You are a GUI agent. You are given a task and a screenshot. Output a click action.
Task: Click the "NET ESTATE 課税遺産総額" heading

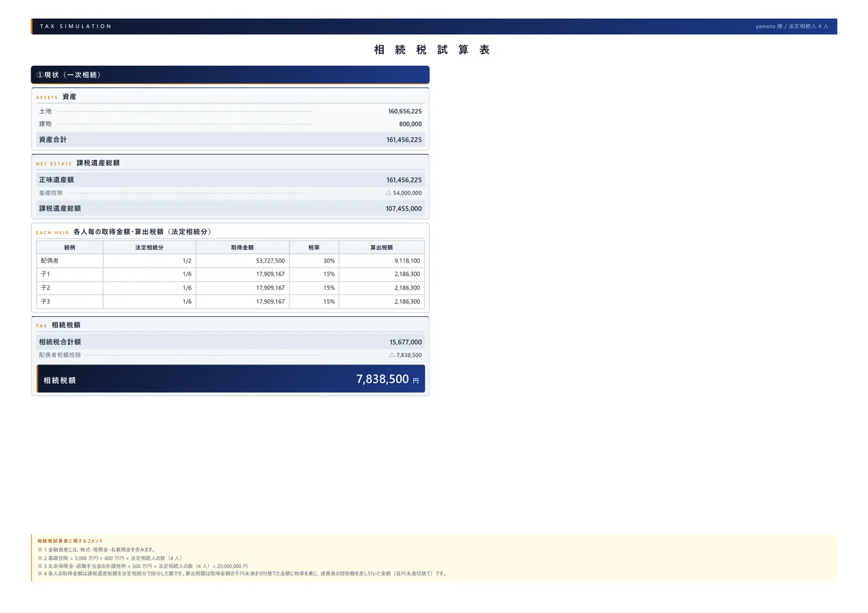pos(77,163)
